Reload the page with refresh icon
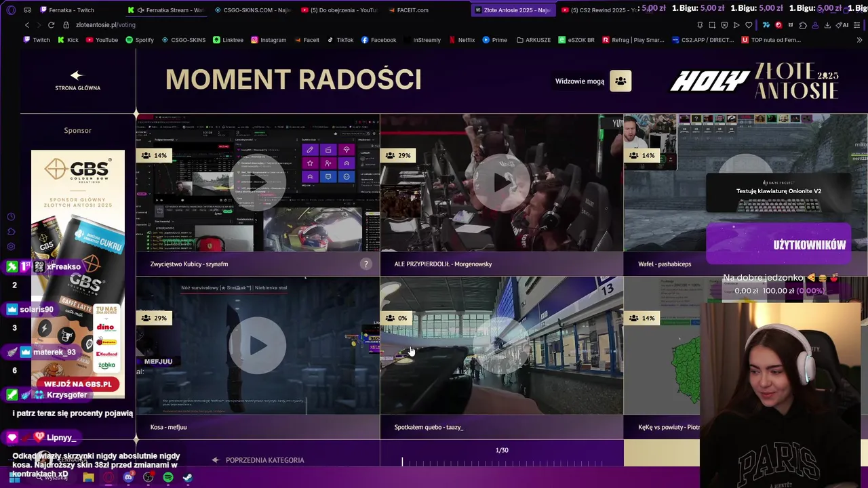The width and height of the screenshot is (868, 488). [51, 25]
